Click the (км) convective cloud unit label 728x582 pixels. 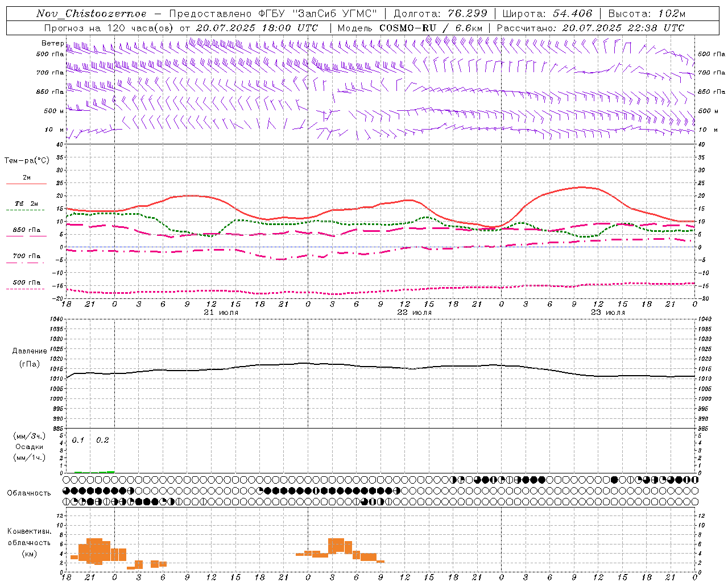click(30, 554)
